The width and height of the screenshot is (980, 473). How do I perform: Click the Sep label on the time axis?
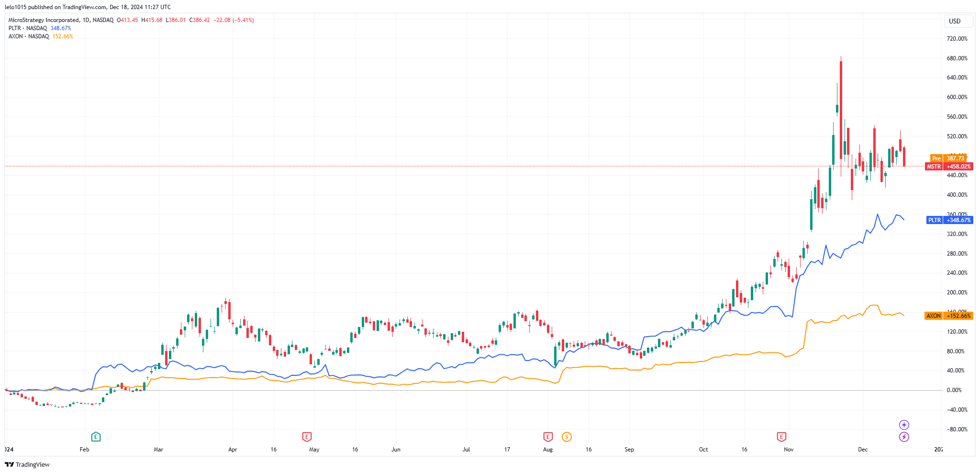click(629, 450)
